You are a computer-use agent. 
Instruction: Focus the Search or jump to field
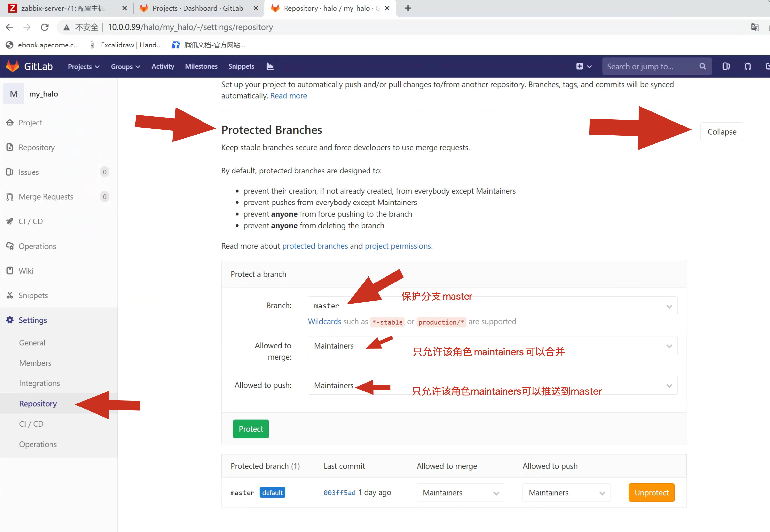[x=651, y=66]
